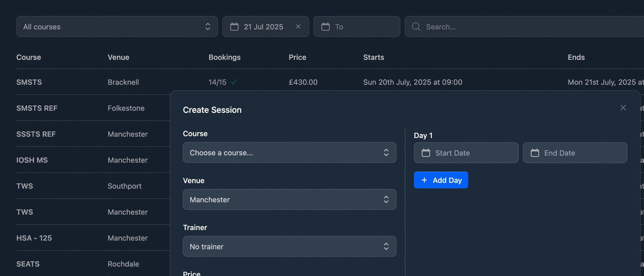
Task: Click the plus icon on Add Day
Action: 424,180
